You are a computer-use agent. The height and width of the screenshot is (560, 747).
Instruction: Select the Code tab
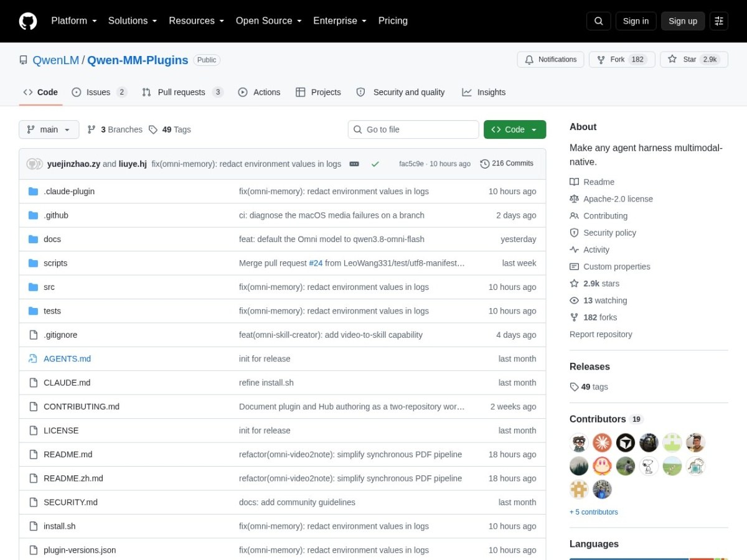click(40, 92)
